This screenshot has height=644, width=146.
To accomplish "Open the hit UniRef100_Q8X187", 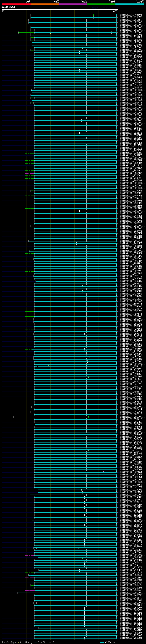I will 131,346.
